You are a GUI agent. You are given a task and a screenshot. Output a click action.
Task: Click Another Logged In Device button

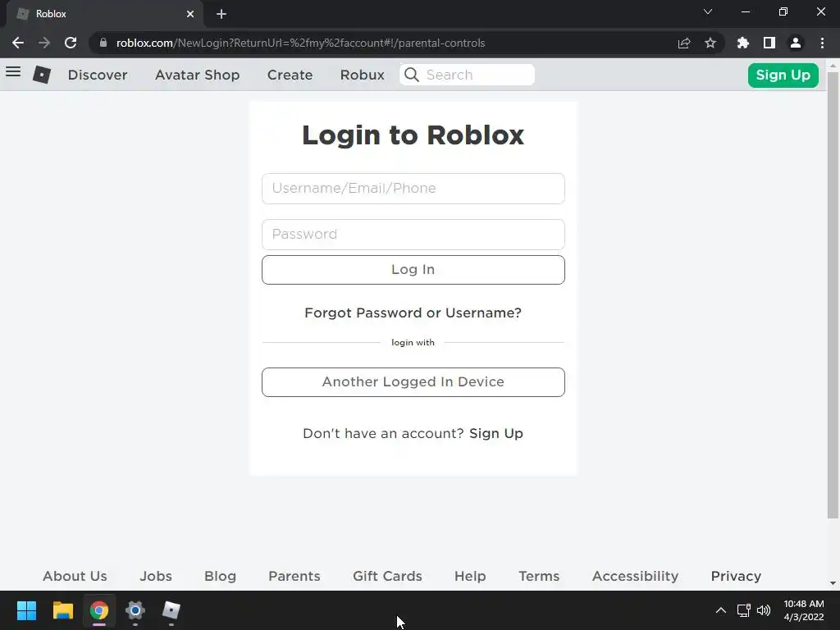click(x=413, y=382)
